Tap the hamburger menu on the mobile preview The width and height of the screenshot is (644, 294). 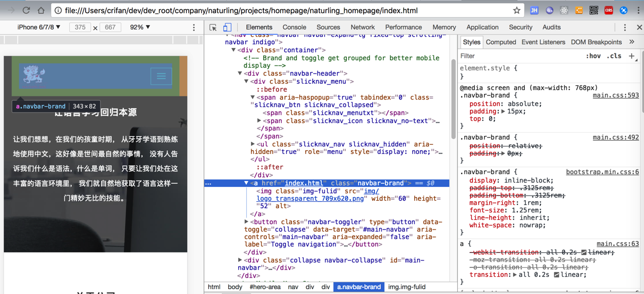click(x=161, y=76)
